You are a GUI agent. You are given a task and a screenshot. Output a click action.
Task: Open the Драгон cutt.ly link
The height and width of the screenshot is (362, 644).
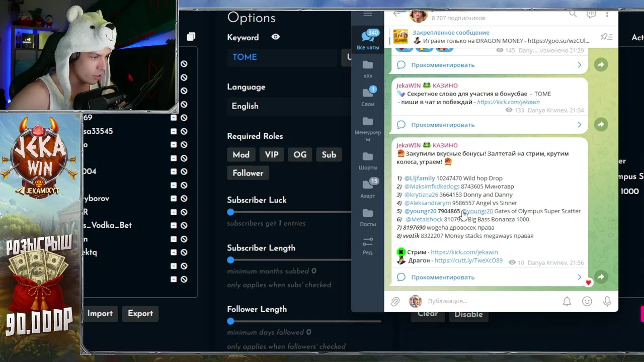click(468, 260)
